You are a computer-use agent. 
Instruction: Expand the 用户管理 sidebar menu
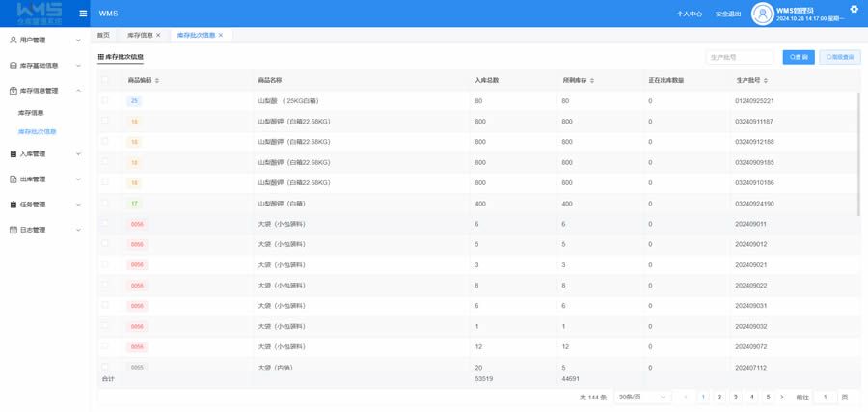(44, 40)
